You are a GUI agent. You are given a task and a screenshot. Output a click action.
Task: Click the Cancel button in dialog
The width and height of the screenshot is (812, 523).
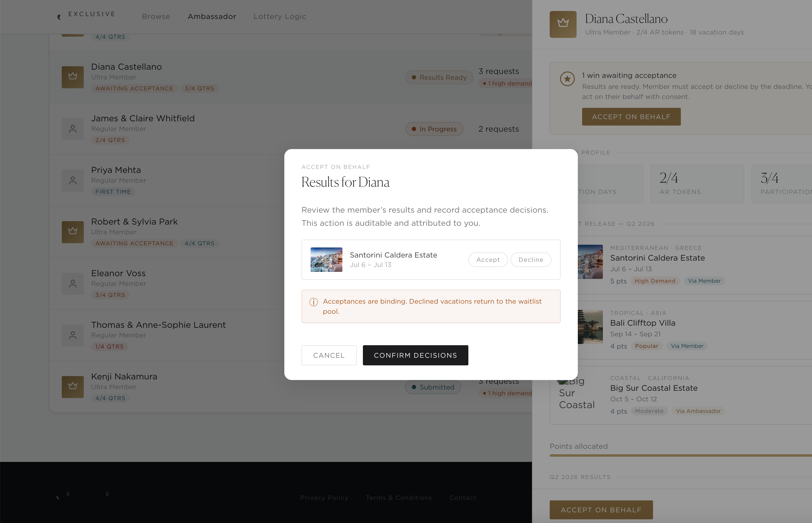[x=329, y=355]
